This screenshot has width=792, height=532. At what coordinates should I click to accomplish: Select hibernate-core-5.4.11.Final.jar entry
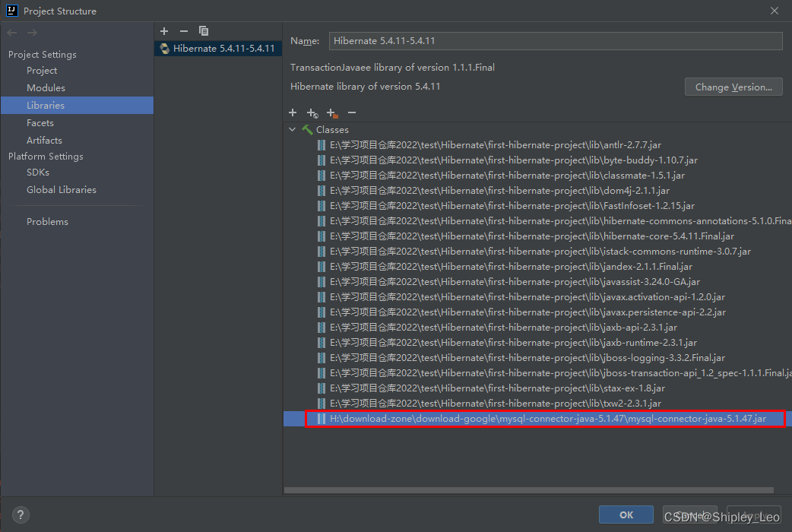pos(532,236)
